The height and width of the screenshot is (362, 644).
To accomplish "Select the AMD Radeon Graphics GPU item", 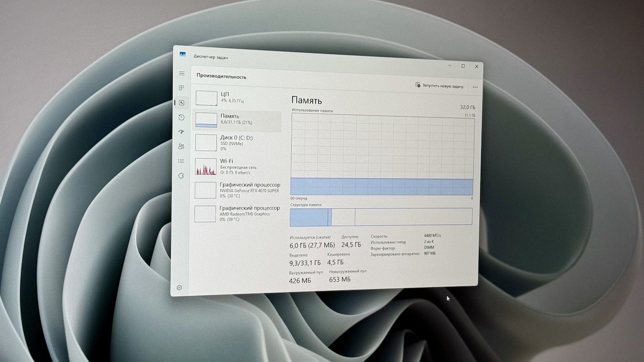I will (x=237, y=214).
